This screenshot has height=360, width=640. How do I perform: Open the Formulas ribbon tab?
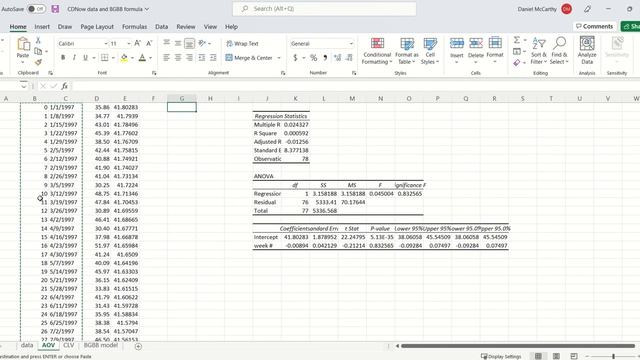point(134,27)
